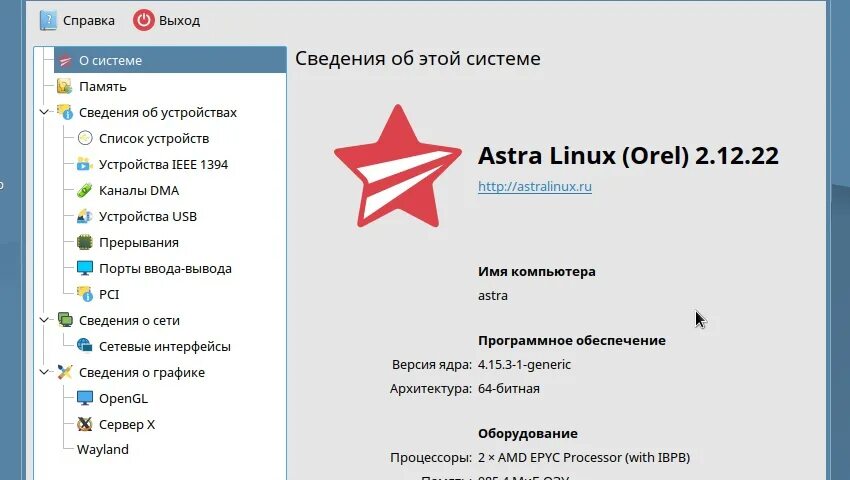Click architecture value 64-битная
This screenshot has height=480, width=850.
[508, 388]
